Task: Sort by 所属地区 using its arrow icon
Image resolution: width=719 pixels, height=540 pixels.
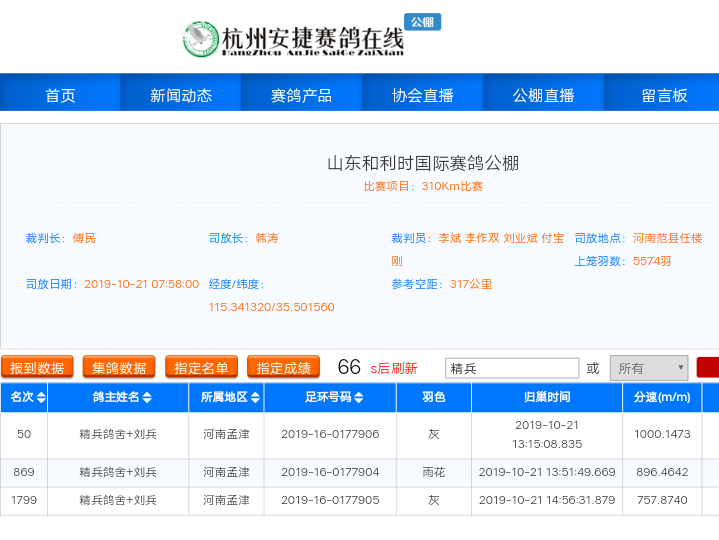Action: [255, 397]
